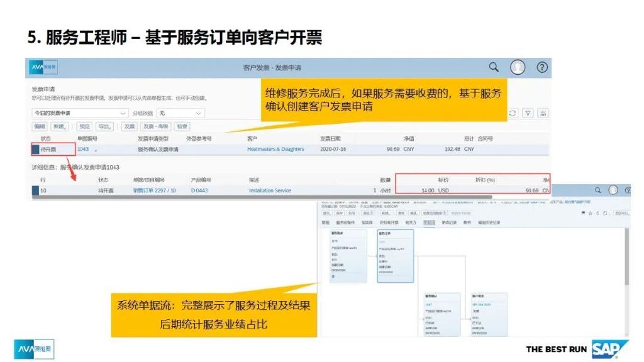The width and height of the screenshot is (644, 362).
Task: Sort by the 发票日期 column header
Action: (x=331, y=139)
